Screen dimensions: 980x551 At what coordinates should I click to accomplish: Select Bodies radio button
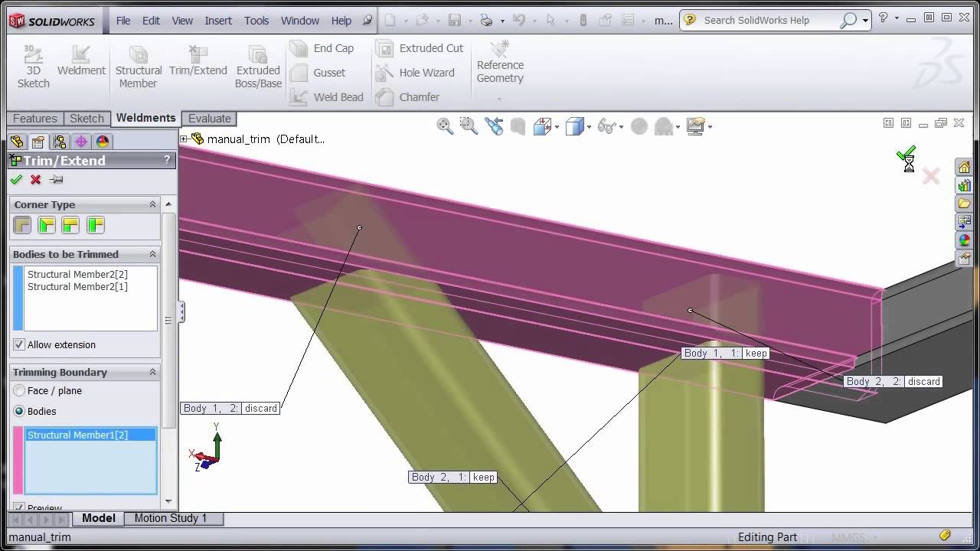click(x=19, y=412)
